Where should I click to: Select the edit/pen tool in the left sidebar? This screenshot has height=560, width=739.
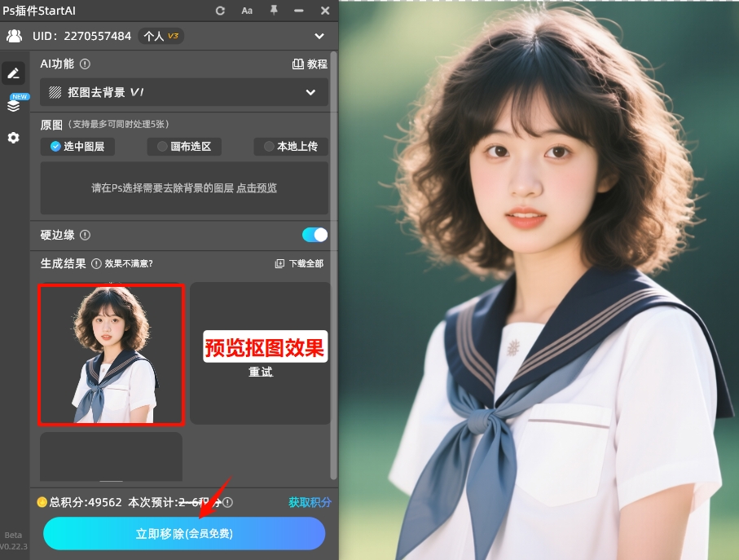[x=13, y=73]
